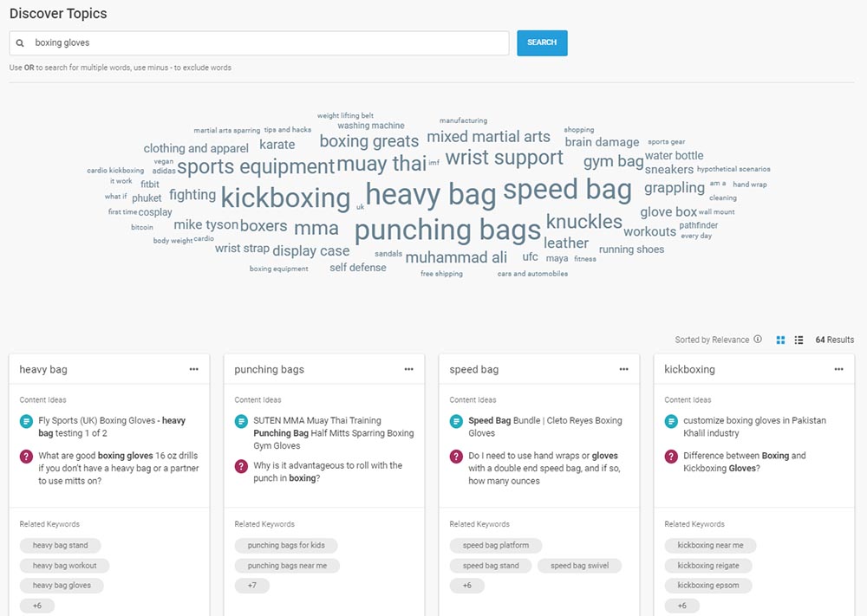867x616 pixels.
Task: Click question icon on heavy bag card
Action: [26, 457]
